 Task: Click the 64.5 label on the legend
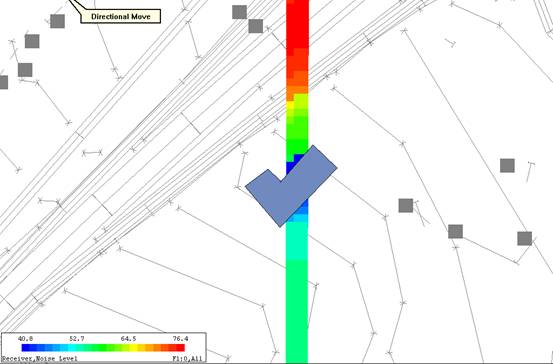coord(128,339)
